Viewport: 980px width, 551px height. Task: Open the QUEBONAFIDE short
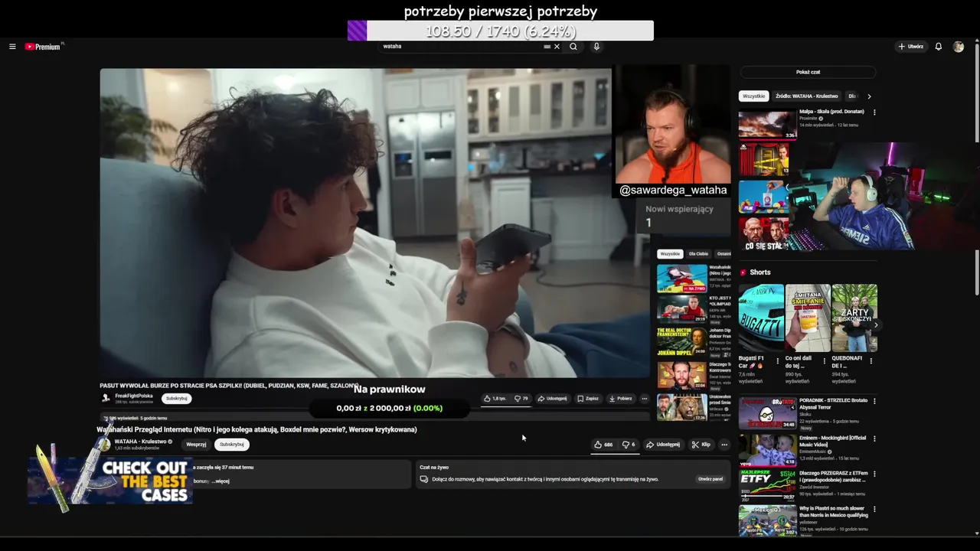(854, 318)
